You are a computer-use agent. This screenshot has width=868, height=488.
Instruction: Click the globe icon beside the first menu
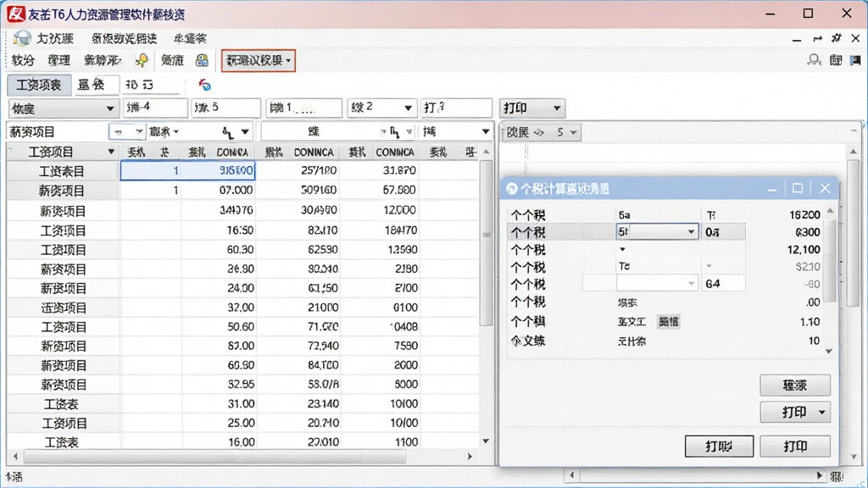point(22,38)
